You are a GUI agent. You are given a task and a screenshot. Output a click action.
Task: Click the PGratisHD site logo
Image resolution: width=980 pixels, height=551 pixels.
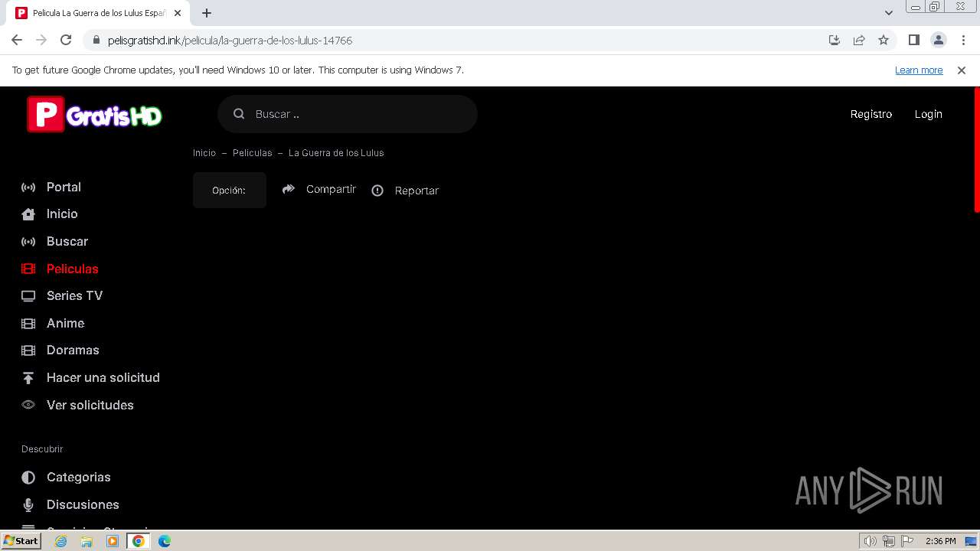94,115
